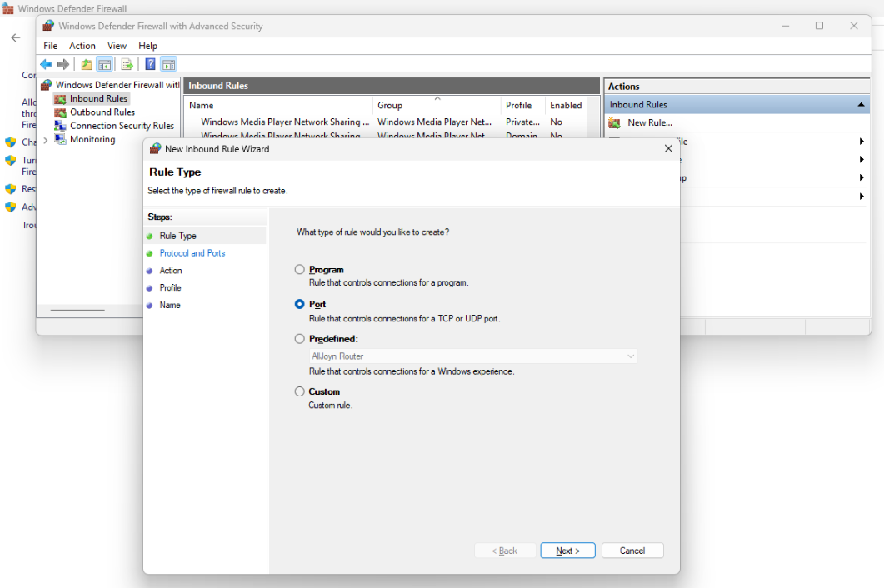Open the Action menu
This screenshot has height=588, width=884.
82,46
